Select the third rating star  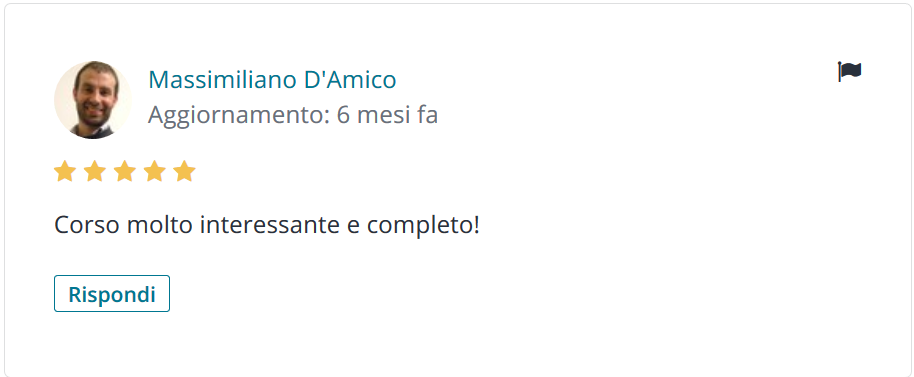coord(125,171)
